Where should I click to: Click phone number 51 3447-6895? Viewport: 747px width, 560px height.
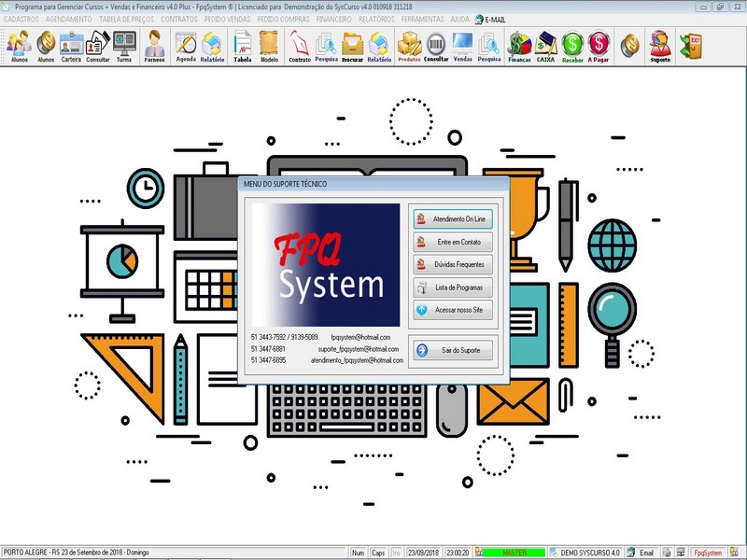point(268,360)
